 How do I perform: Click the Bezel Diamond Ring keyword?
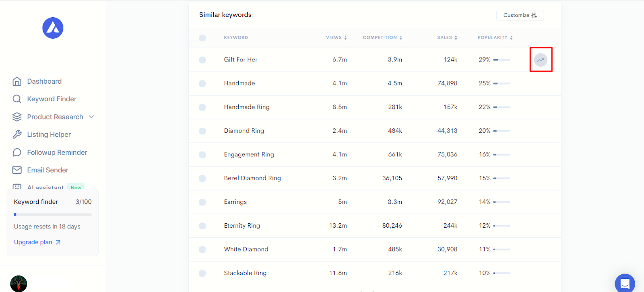[x=252, y=178]
